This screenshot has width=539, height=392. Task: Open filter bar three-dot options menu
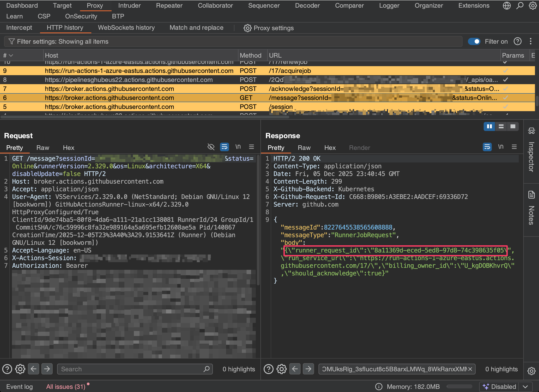coord(530,42)
